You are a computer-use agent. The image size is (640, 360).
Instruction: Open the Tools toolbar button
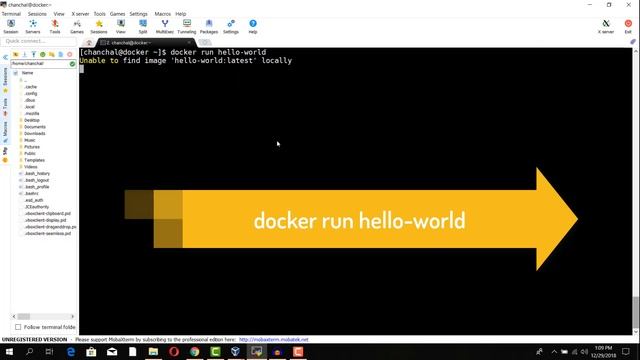55,27
